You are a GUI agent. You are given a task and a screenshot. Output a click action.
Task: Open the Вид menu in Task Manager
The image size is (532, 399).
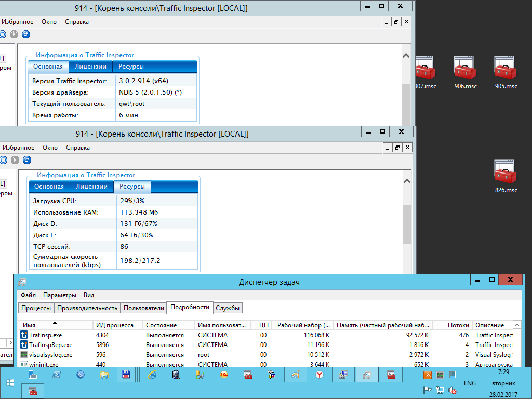(89, 295)
